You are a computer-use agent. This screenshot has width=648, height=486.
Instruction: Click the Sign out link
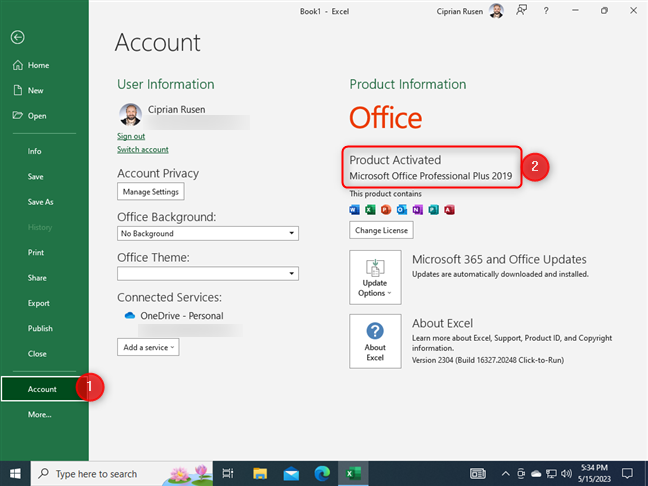point(131,136)
